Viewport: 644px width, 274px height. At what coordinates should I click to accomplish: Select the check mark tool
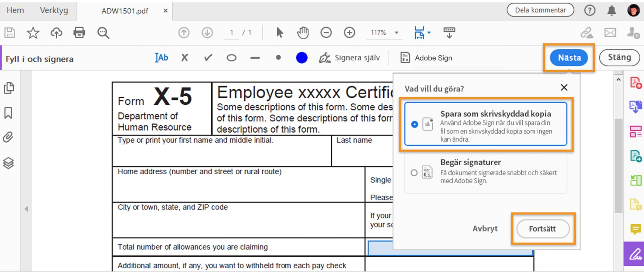coord(208,58)
